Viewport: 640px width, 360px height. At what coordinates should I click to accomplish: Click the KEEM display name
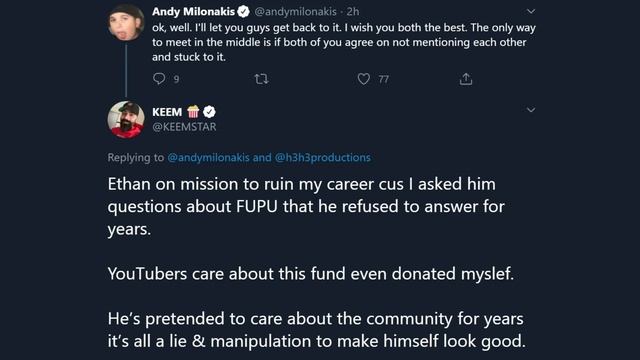(x=167, y=112)
